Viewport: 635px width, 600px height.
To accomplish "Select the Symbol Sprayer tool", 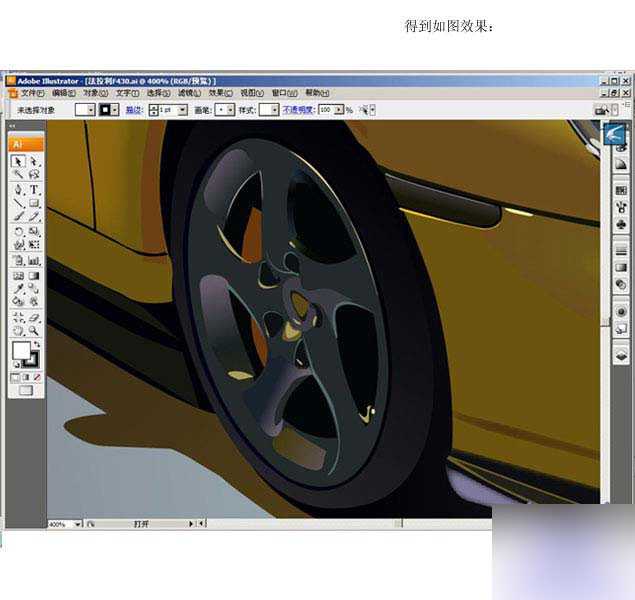I will coord(18,261).
